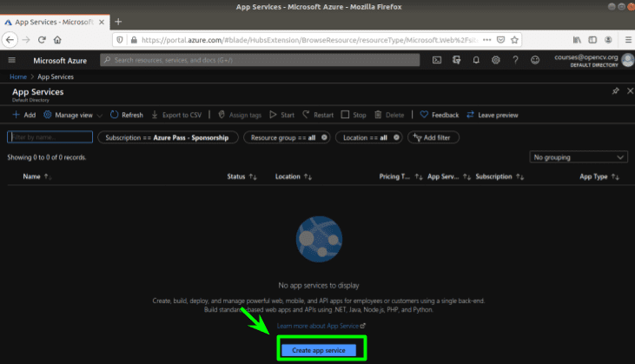Go to Firefox home page
Image resolution: width=635 pixels, height=364 pixels.
[57, 40]
